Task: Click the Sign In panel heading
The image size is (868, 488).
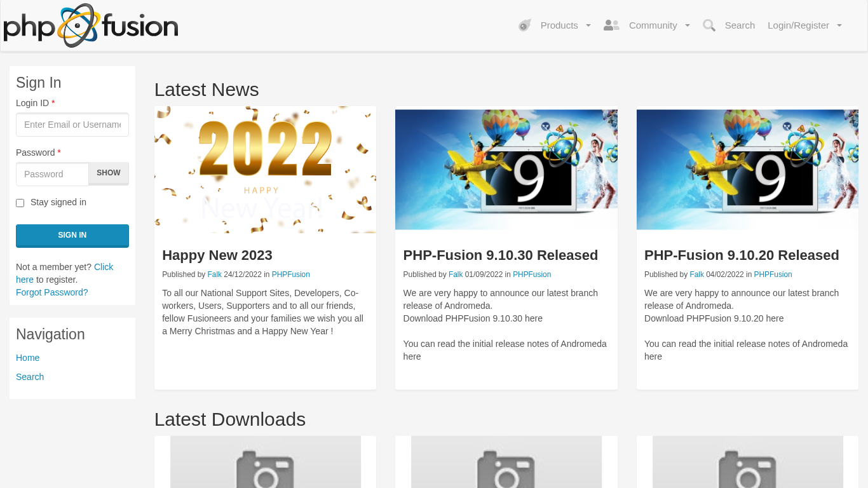Action: (x=39, y=83)
